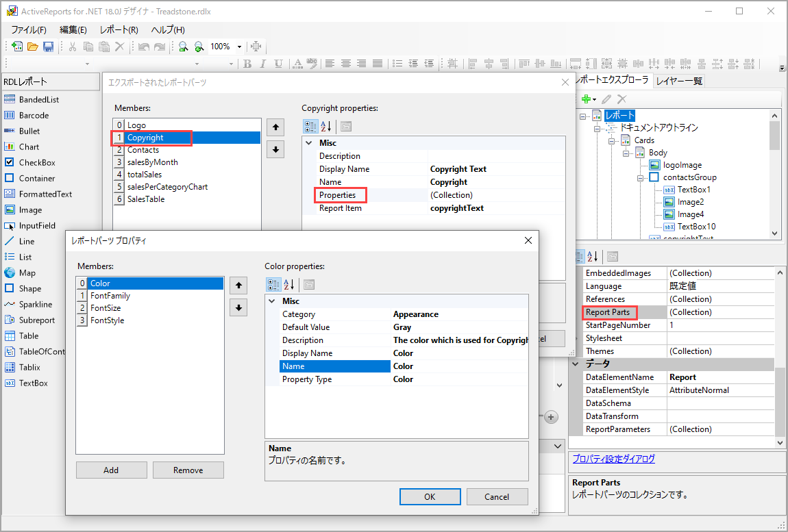
Task: Move Copyright member up with arrow button
Action: 275,127
